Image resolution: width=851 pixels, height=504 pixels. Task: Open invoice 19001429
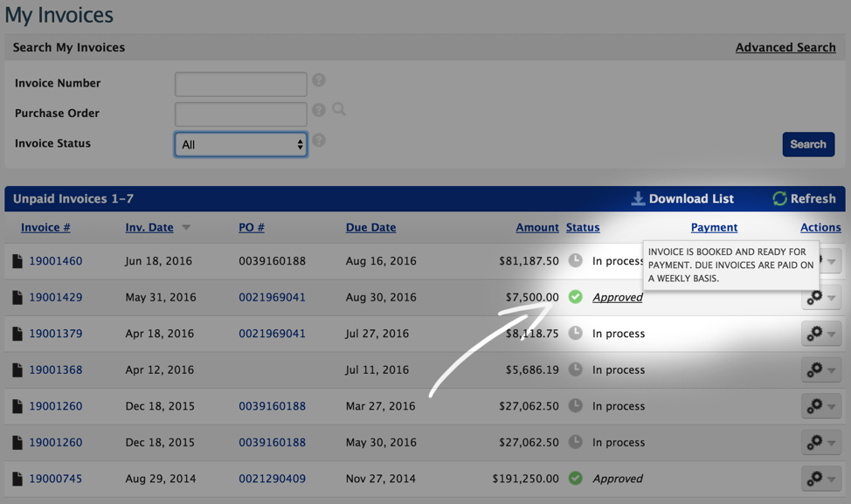coord(54,297)
